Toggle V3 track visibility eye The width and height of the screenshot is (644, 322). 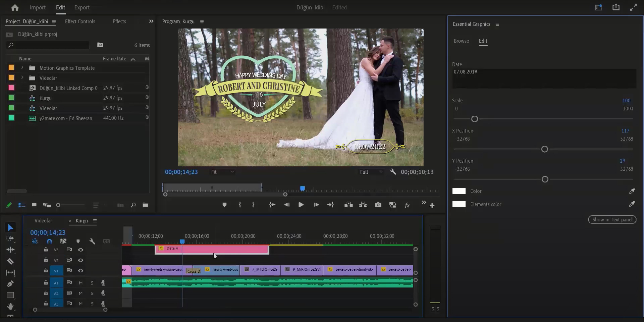80,250
